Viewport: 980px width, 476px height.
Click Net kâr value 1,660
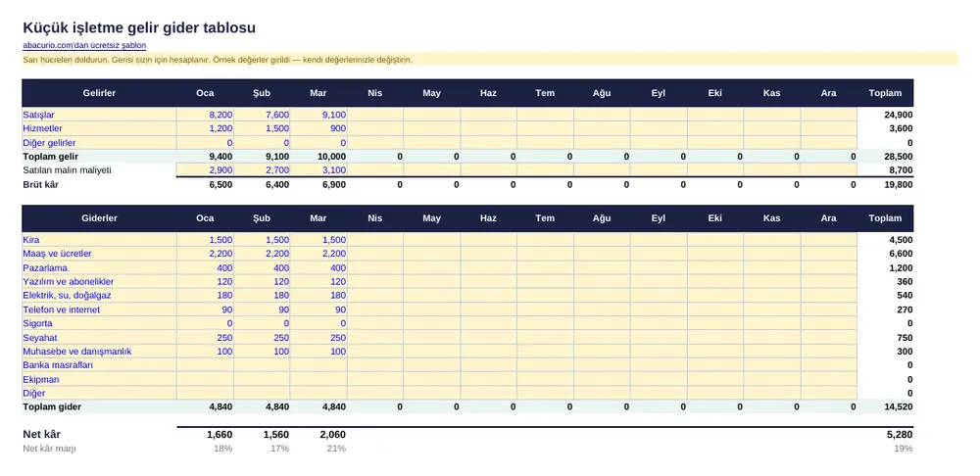(220, 434)
